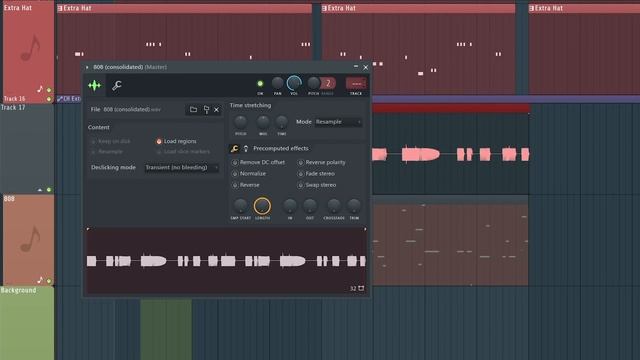Image resolution: width=640 pixels, height=360 pixels.
Task: Select the green Background track clip
Action: pos(166,330)
